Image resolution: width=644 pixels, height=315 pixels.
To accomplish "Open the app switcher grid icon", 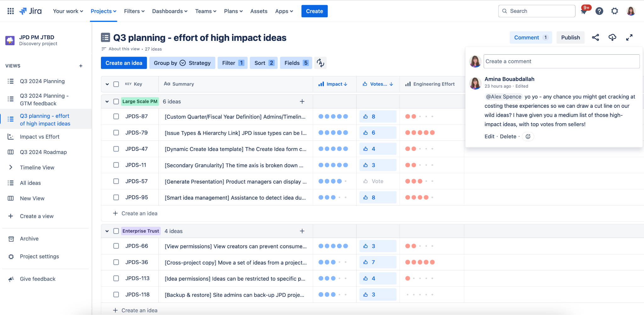I will (x=10, y=11).
